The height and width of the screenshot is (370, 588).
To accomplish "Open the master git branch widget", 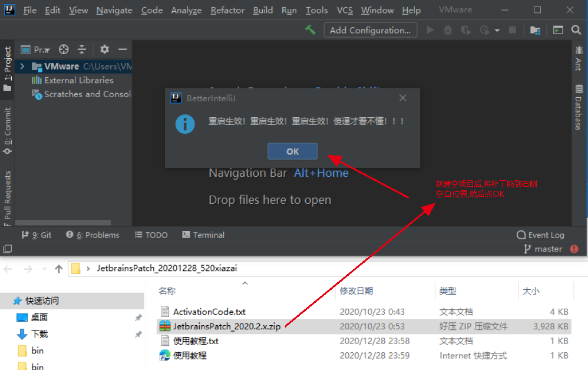I will click(543, 249).
